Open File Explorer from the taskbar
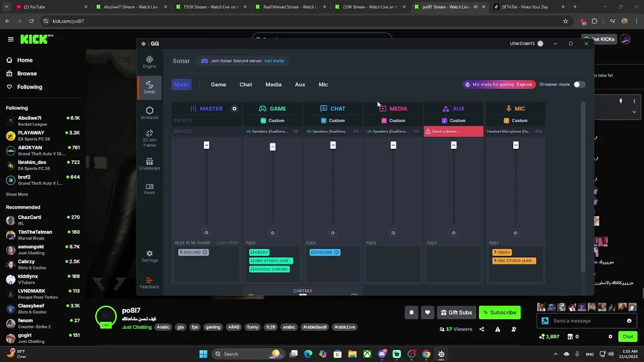This screenshot has width=644, height=362. [x=352, y=354]
